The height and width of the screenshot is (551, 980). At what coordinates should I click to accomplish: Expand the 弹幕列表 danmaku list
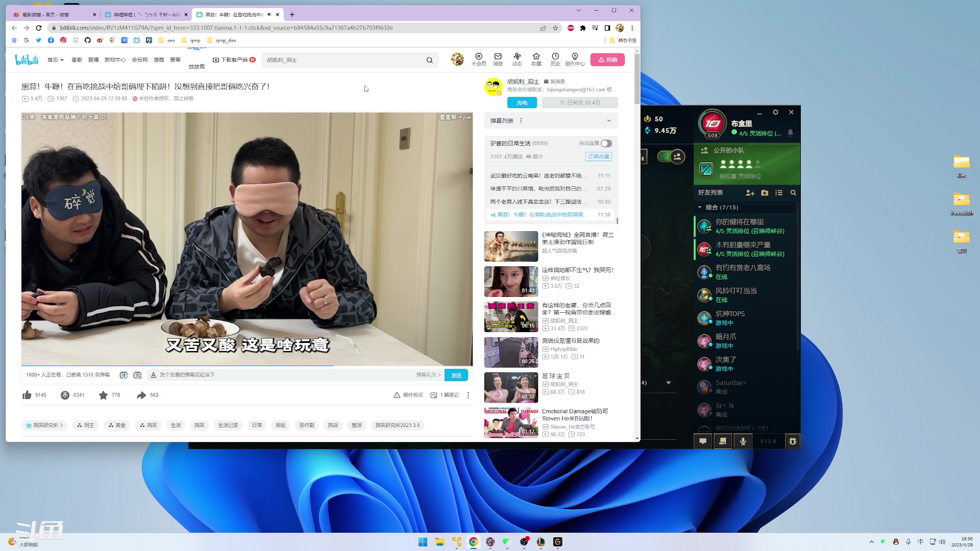[609, 121]
